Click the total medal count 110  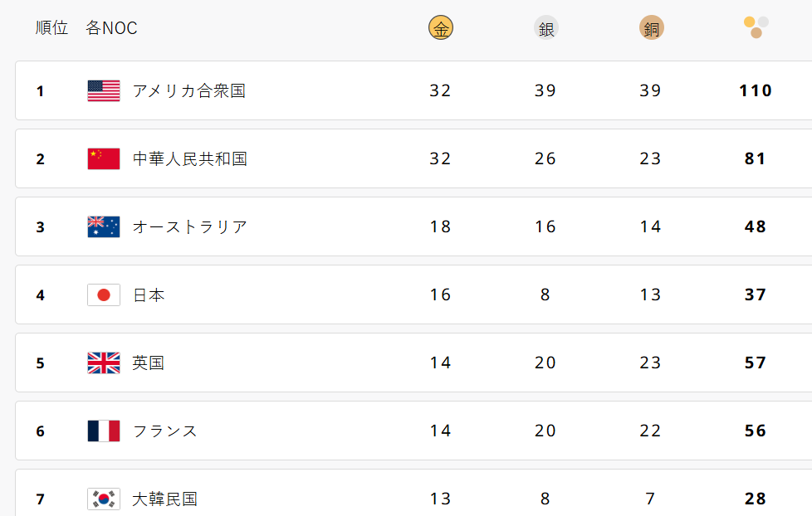pos(756,90)
